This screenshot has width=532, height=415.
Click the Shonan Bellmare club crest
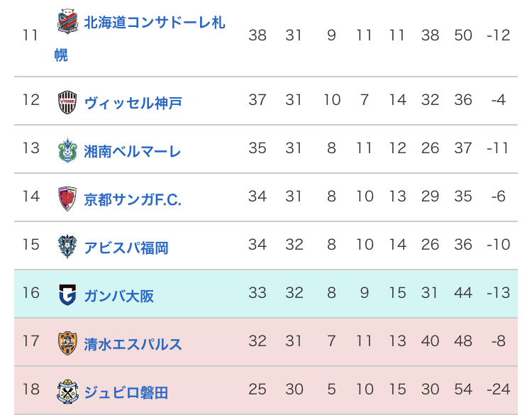point(68,150)
